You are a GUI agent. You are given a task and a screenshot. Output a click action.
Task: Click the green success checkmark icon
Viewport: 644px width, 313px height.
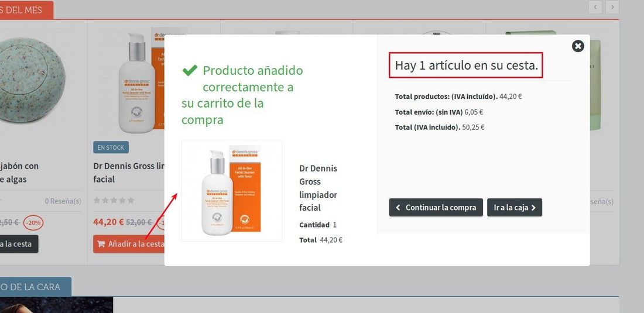tap(189, 71)
